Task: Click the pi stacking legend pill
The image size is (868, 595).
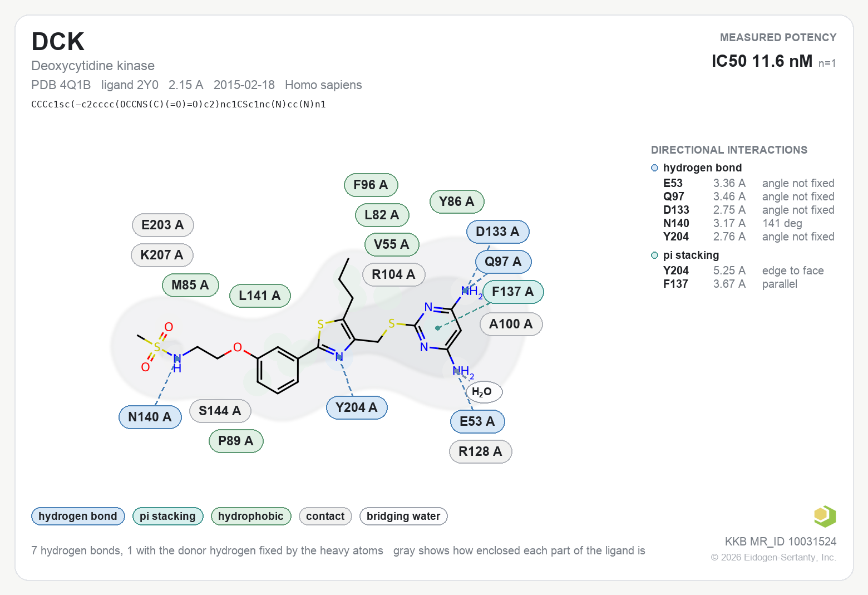Action: pyautogui.click(x=167, y=516)
